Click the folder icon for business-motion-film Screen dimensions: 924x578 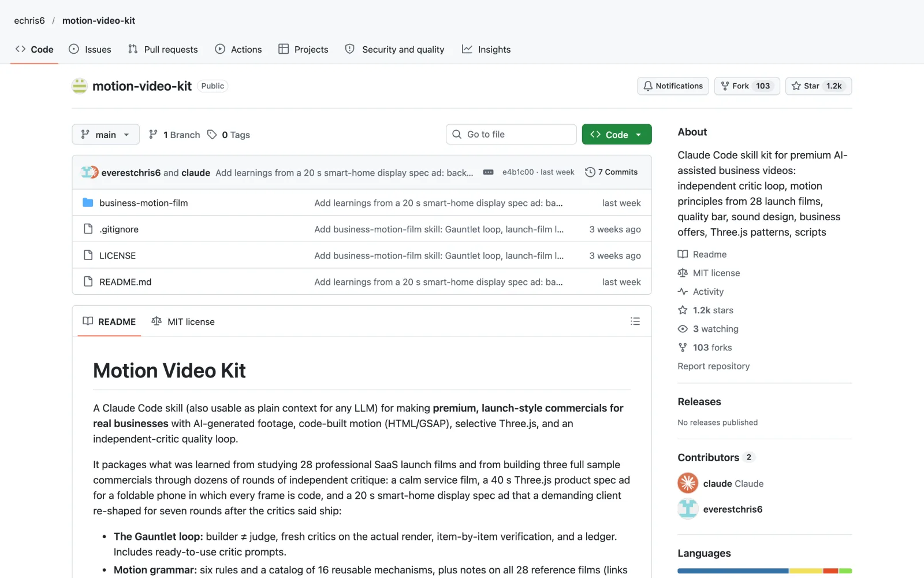88,202
